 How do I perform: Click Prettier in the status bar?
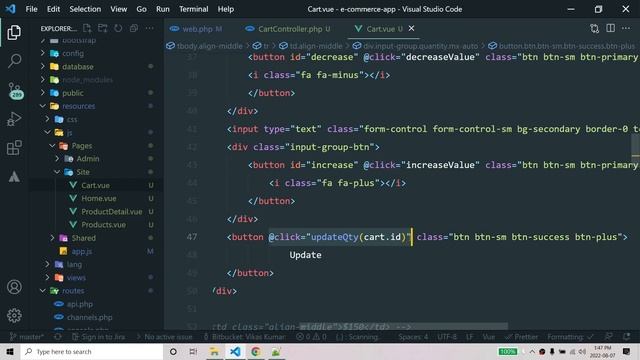[521, 337]
